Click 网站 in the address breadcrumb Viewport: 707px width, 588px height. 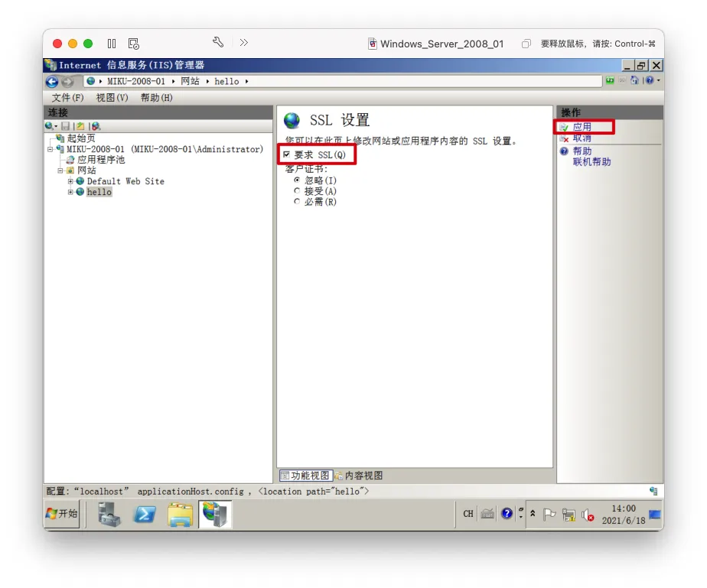[190, 82]
